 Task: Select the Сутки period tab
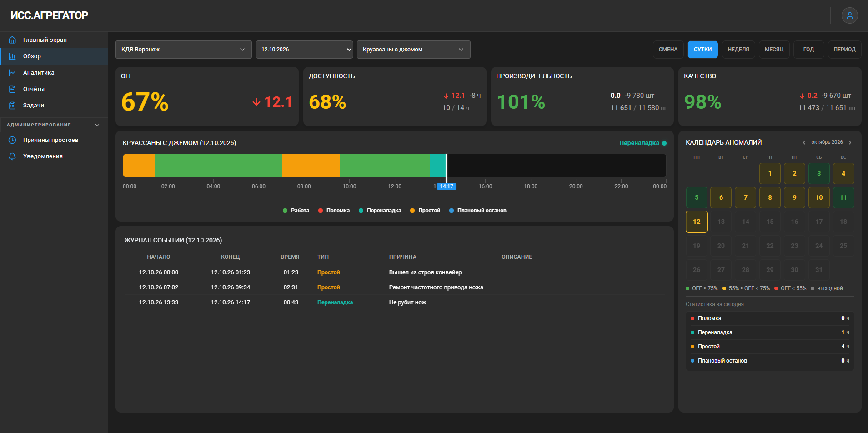[x=702, y=50]
